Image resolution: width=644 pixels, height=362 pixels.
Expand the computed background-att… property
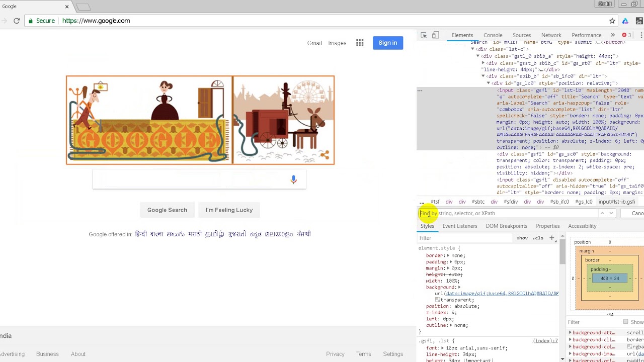click(x=570, y=333)
